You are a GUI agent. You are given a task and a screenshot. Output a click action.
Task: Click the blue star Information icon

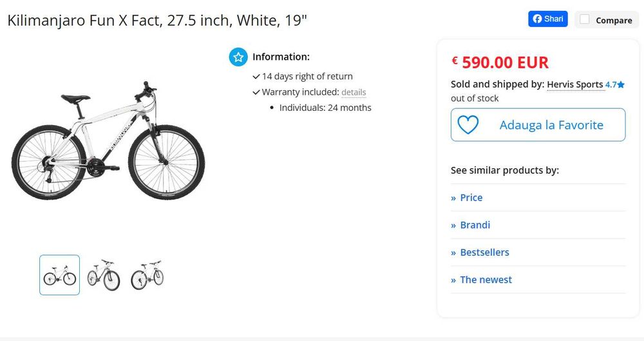(238, 57)
